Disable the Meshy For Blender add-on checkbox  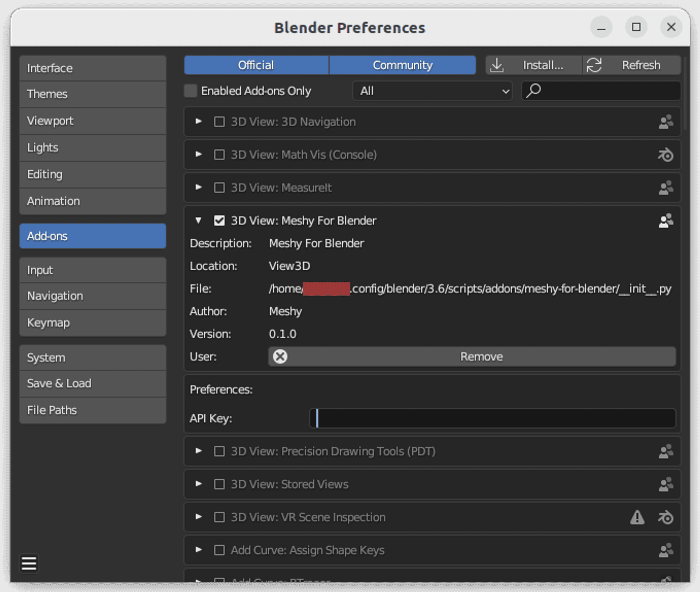219,221
